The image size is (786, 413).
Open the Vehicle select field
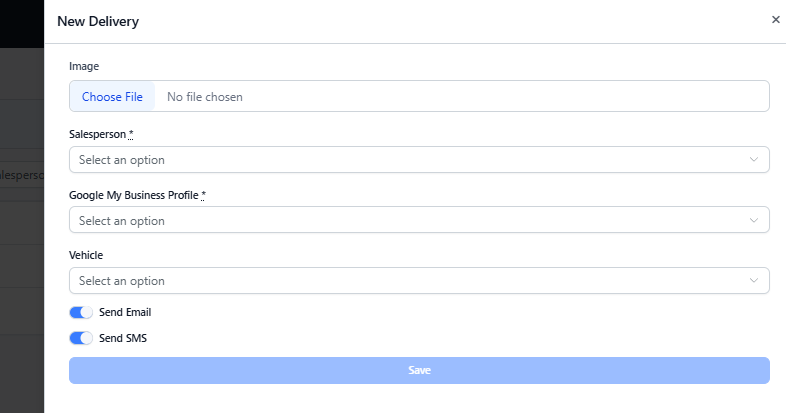[400, 281]
